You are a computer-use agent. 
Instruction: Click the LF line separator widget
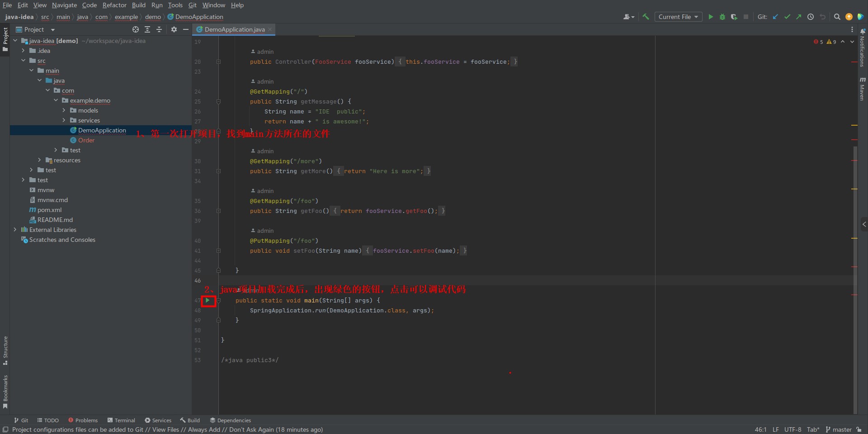[776, 429]
